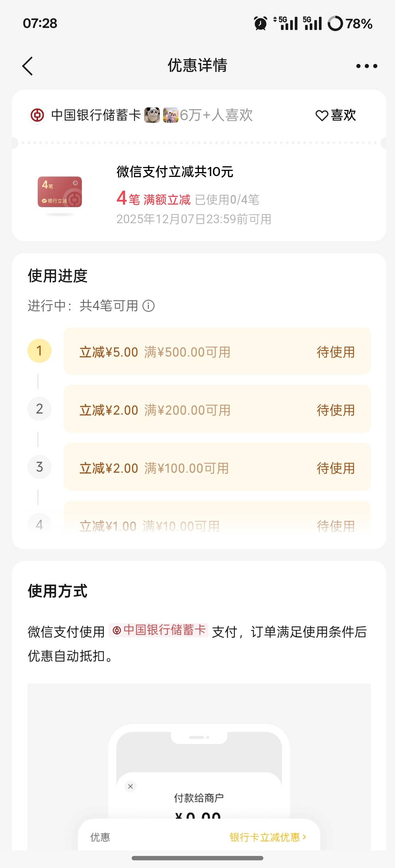Select step 2 progress circle
395x868 pixels.
click(39, 409)
